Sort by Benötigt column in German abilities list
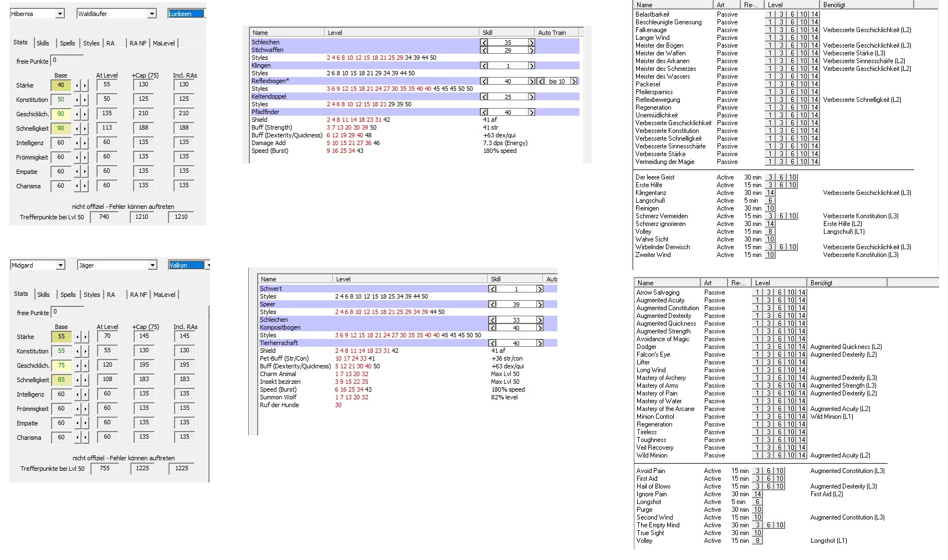Image resolution: width=948 pixels, height=560 pixels. 867,5
